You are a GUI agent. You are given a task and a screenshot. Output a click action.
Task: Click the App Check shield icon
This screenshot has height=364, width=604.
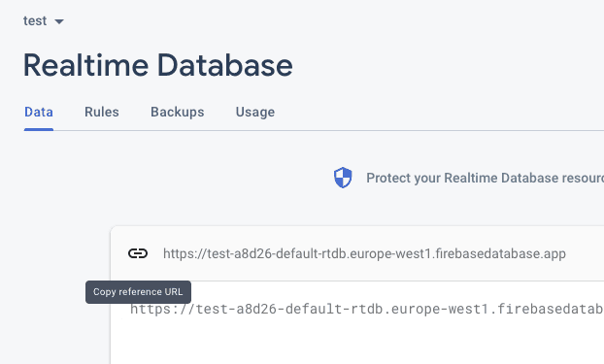tap(343, 178)
